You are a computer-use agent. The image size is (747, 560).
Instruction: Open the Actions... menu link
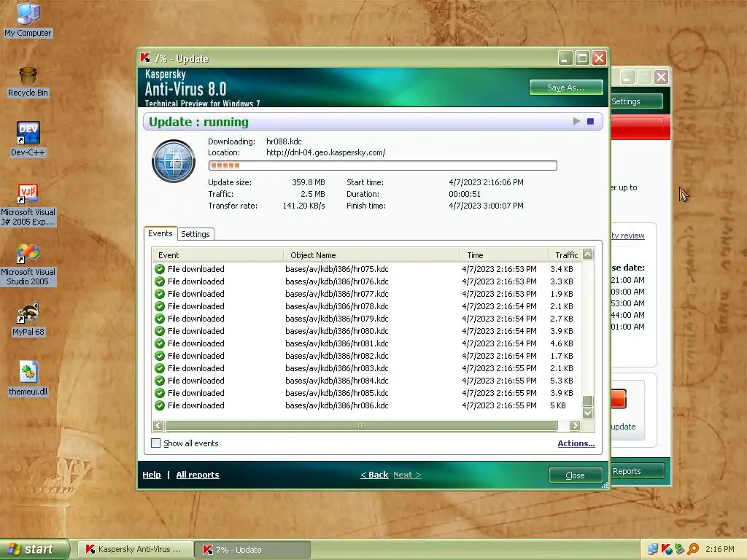(x=576, y=443)
